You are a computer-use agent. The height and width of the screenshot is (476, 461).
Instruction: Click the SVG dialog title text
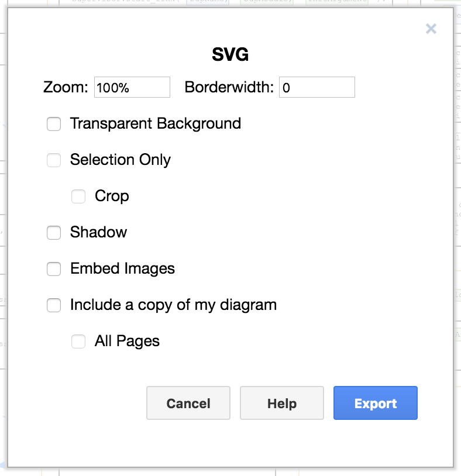[x=230, y=55]
